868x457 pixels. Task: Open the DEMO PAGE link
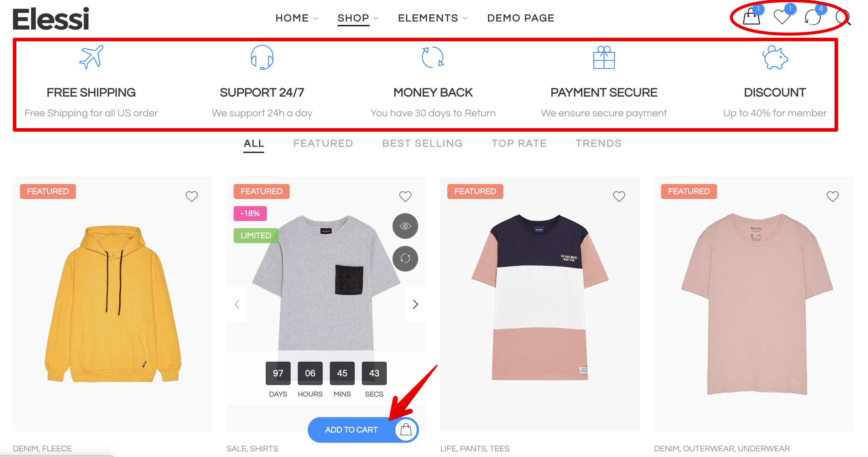coord(521,18)
